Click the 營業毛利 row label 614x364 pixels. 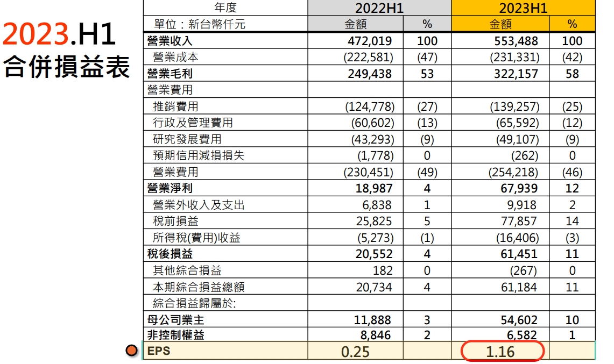[x=170, y=74]
